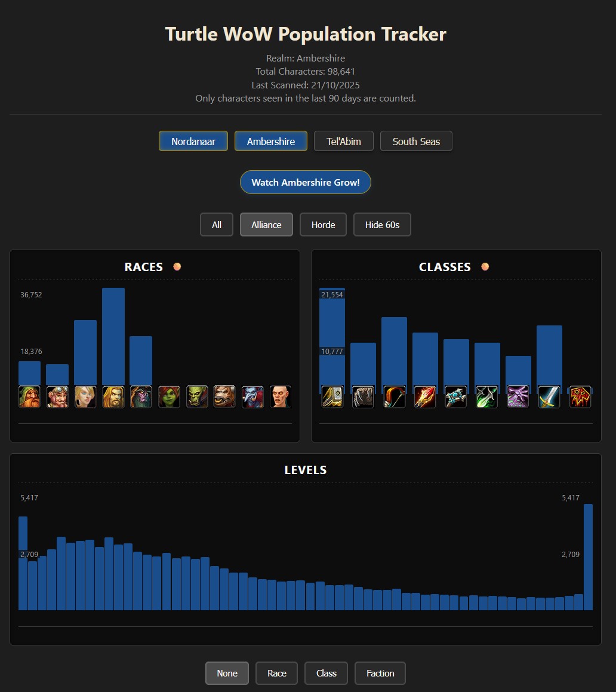Click the Priest mace class icon
616x692 pixels.
coord(456,396)
